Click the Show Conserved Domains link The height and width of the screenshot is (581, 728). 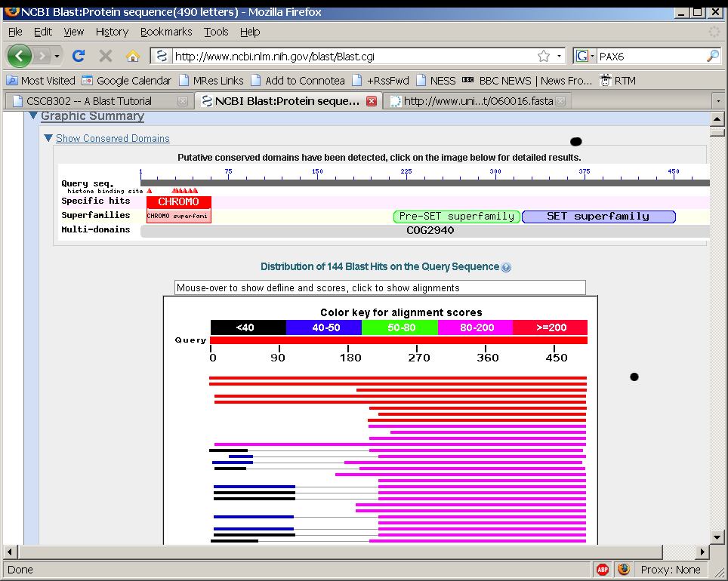coord(113,138)
